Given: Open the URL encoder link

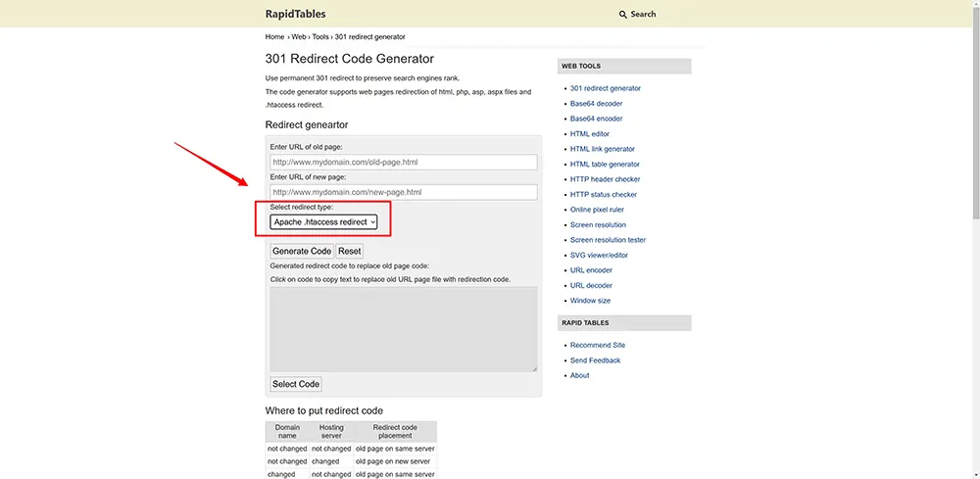Looking at the screenshot, I should 591,270.
